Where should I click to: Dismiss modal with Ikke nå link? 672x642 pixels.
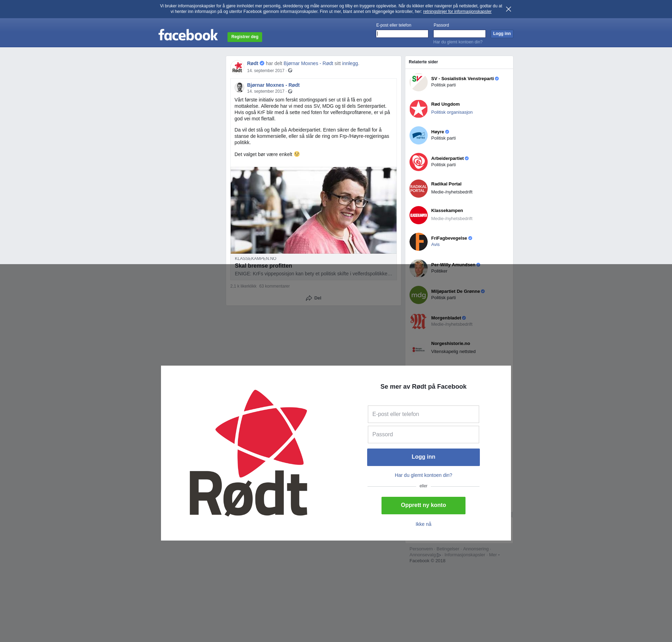coord(423,524)
